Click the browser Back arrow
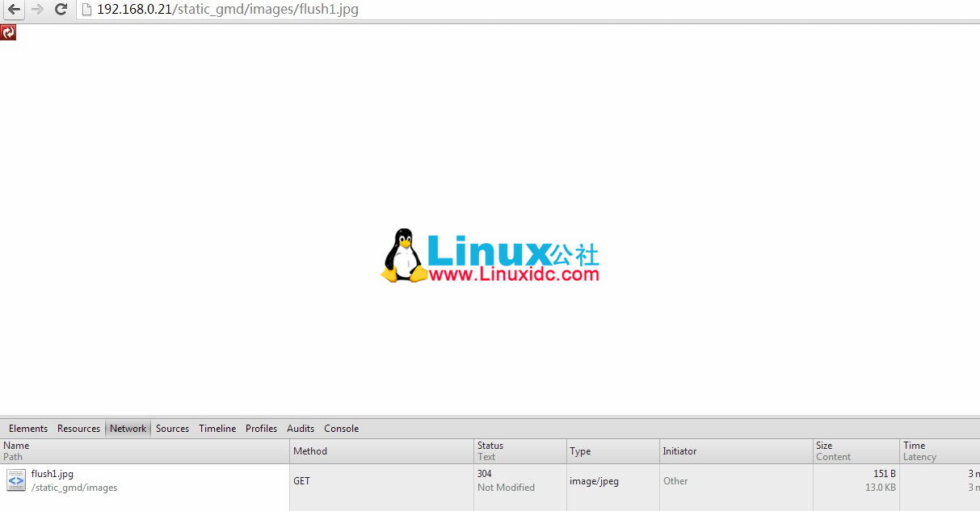The width and height of the screenshot is (980, 511). [14, 10]
